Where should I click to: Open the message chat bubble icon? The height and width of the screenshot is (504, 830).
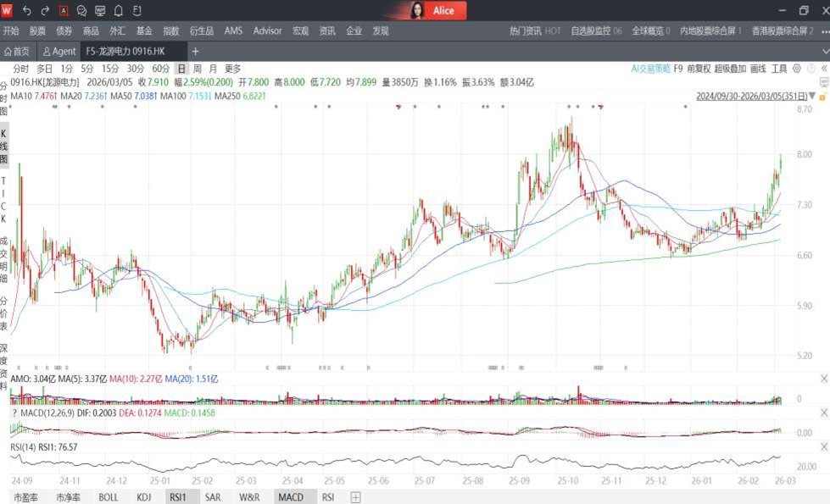coord(82,11)
